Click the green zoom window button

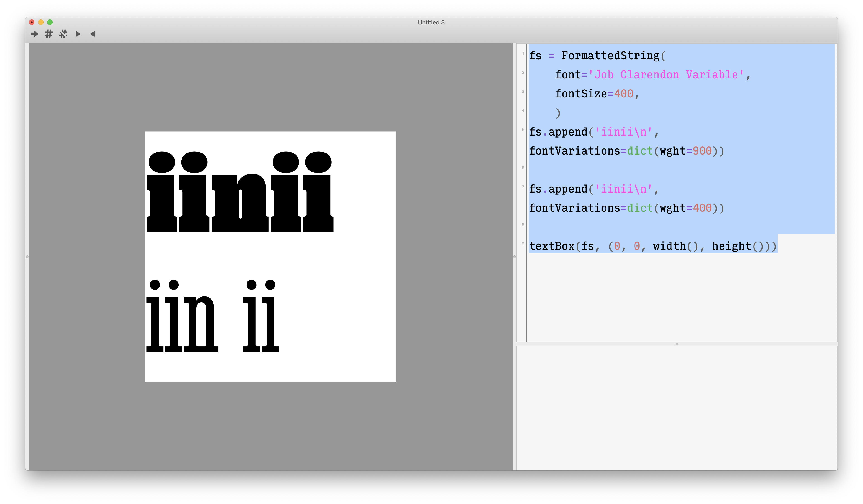(50, 22)
